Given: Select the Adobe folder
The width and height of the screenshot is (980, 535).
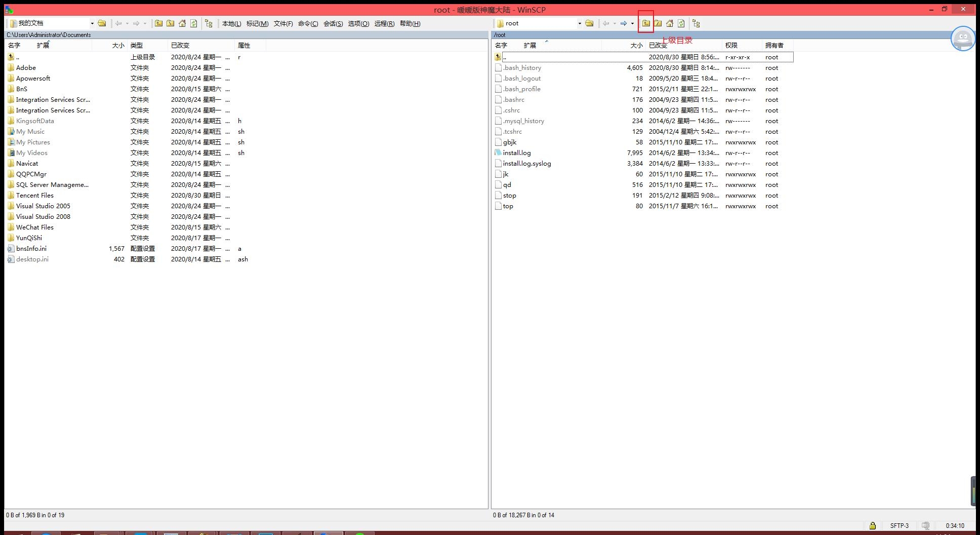Looking at the screenshot, I should [26, 68].
